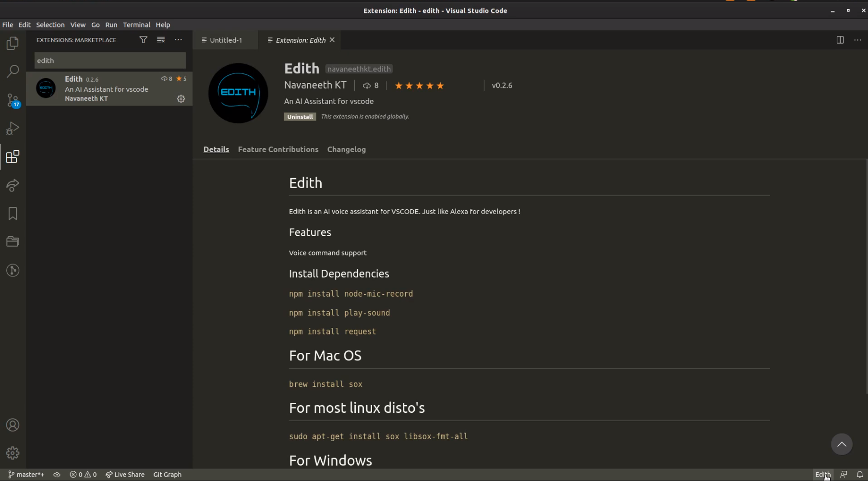This screenshot has width=868, height=481.
Task: Click the Edith extension logo image
Action: click(238, 93)
